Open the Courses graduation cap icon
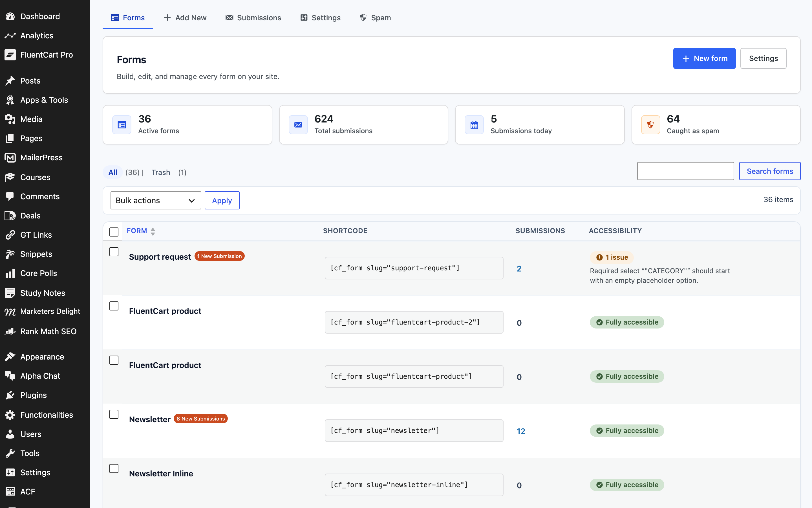The image size is (812, 508). pyautogui.click(x=10, y=177)
